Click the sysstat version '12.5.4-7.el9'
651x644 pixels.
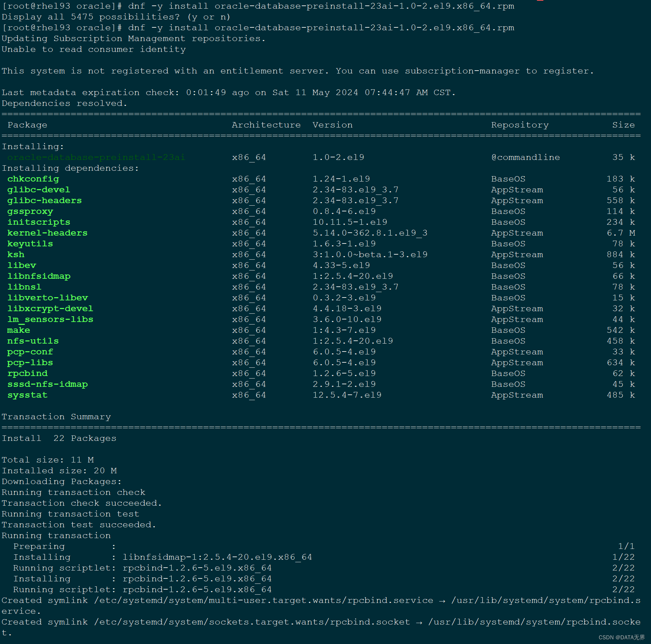(x=347, y=395)
